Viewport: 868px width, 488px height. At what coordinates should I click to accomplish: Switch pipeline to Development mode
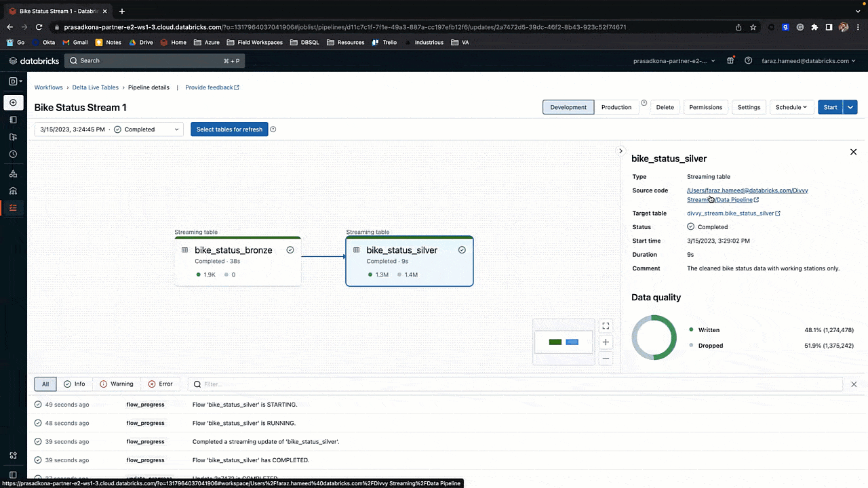(x=568, y=107)
